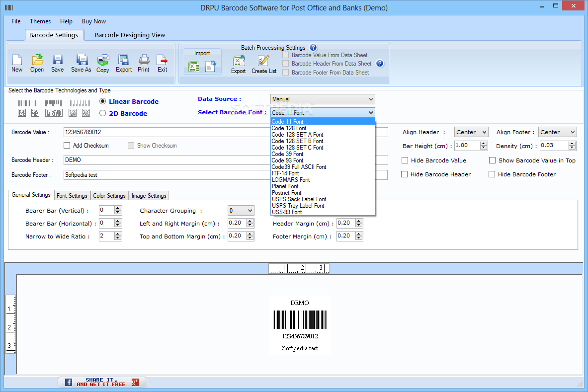Open the Data Source dropdown
This screenshot has height=392, width=588.
(323, 99)
